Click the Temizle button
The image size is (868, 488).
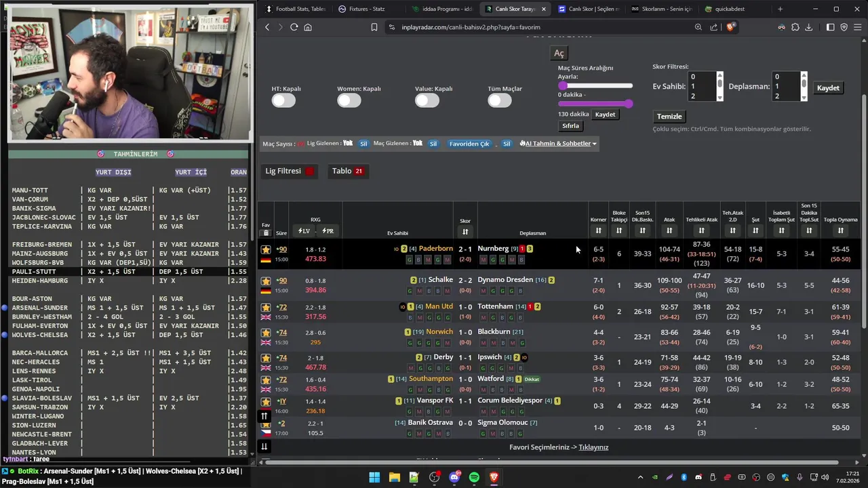pos(669,117)
